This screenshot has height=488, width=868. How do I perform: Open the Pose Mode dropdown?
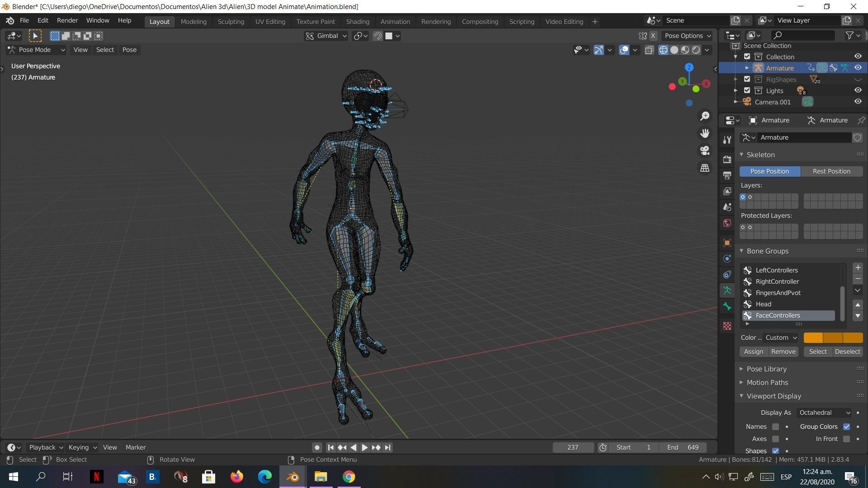(36, 50)
